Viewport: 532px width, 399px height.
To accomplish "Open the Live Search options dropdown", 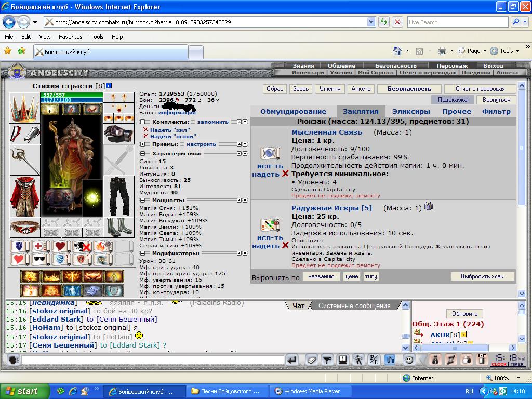I will pyautogui.click(x=525, y=22).
